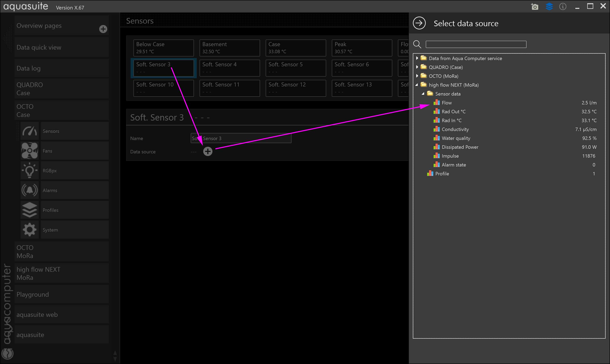Click the screenshot camera icon in title bar

coord(535,7)
